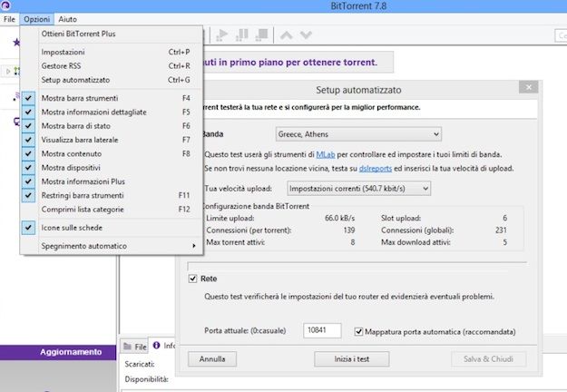Click the purple star sidebar icon
The width and height of the screenshot is (567, 392).
click(16, 43)
